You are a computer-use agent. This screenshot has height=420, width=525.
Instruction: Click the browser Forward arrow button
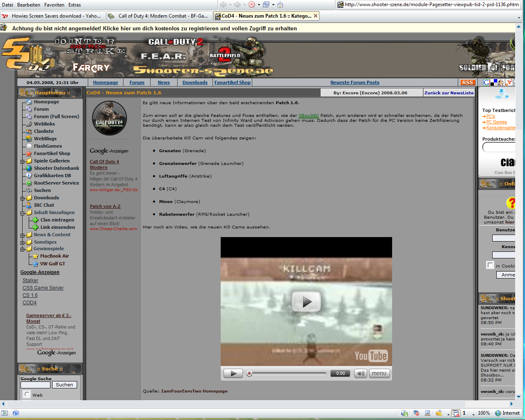[x=237, y=5]
